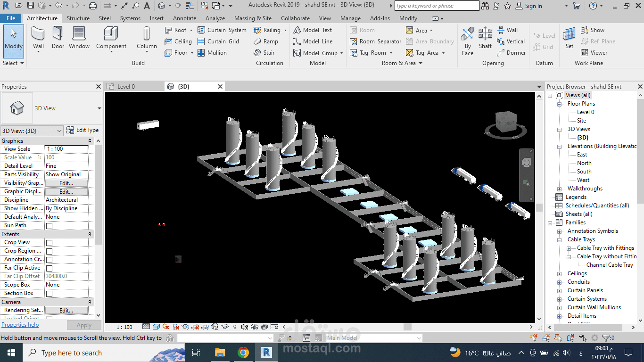Open the File menu
The height and width of the screenshot is (362, 644).
pyautogui.click(x=11, y=18)
